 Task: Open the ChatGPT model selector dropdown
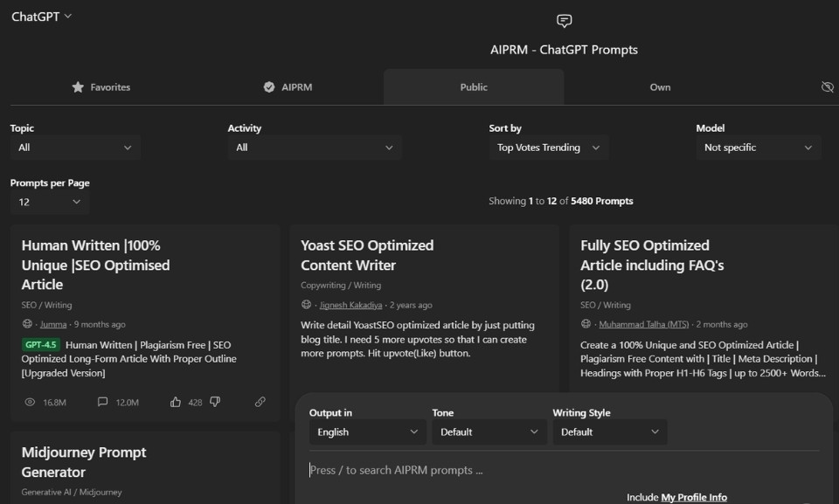click(x=41, y=17)
